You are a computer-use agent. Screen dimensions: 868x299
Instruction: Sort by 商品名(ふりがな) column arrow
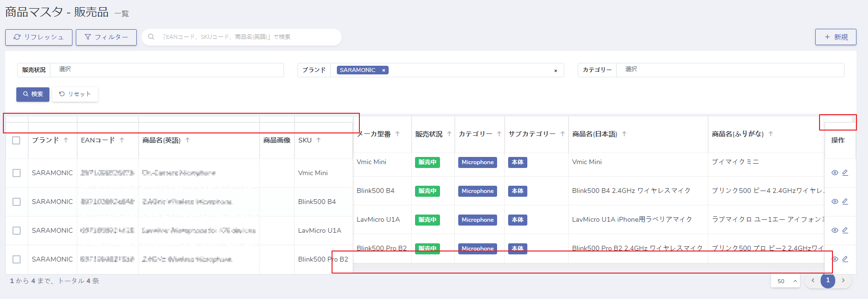coord(771,134)
